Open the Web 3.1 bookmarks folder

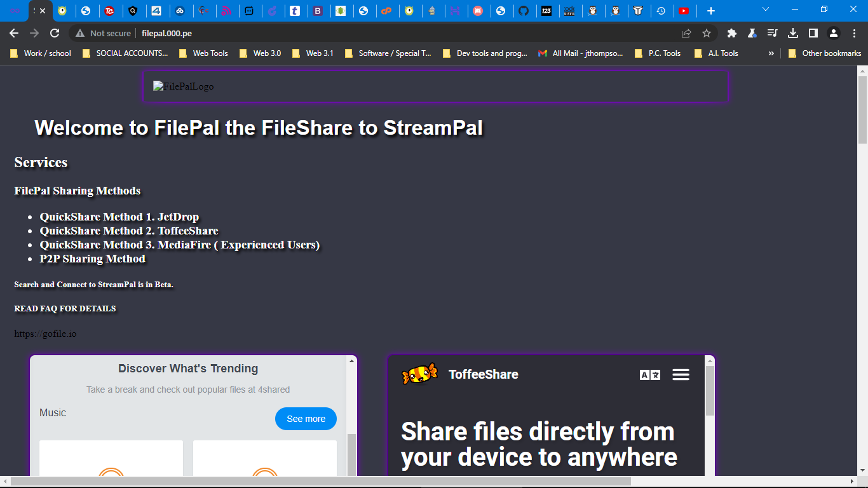(313, 53)
